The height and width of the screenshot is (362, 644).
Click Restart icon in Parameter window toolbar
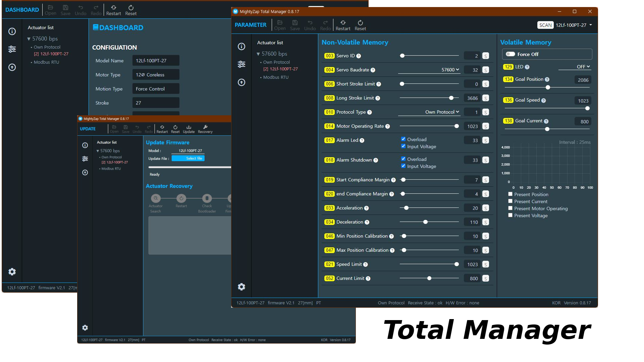(343, 23)
